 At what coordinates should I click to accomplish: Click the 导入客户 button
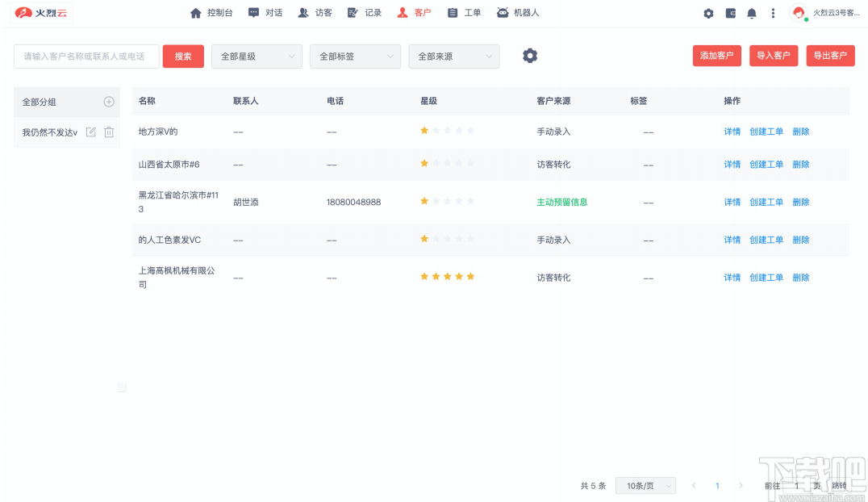(774, 56)
